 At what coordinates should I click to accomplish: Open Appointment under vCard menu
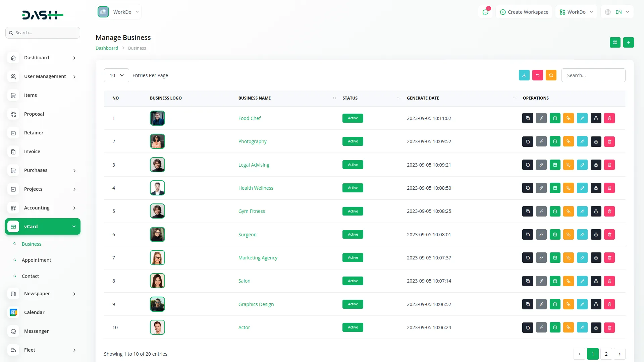point(36,260)
